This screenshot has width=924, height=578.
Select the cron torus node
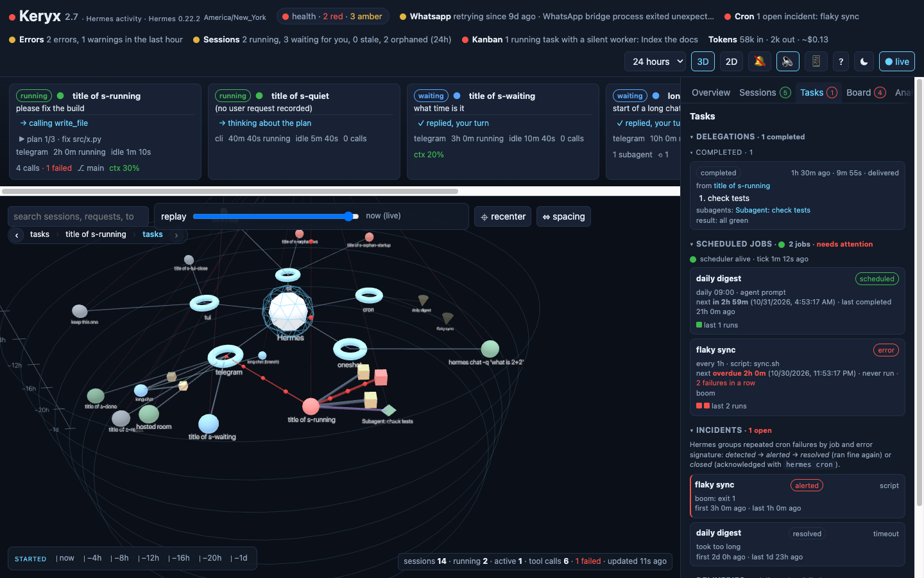[369, 295]
